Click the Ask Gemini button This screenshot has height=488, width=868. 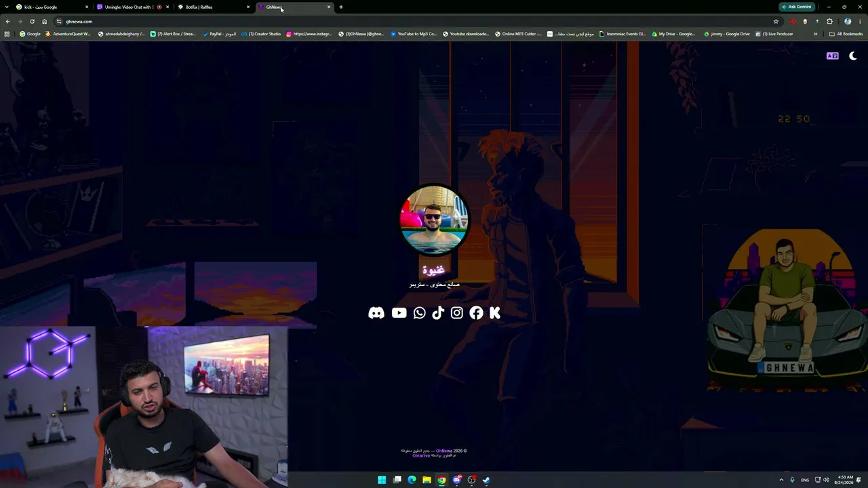click(x=797, y=7)
